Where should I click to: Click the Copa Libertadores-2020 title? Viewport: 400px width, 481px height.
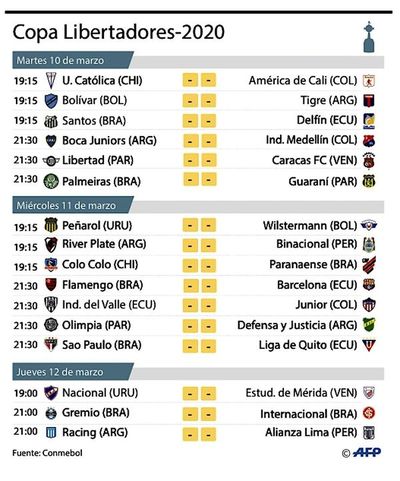tap(118, 32)
